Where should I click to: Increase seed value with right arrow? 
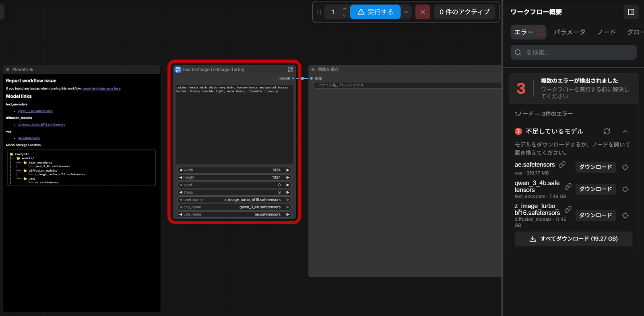[288, 185]
